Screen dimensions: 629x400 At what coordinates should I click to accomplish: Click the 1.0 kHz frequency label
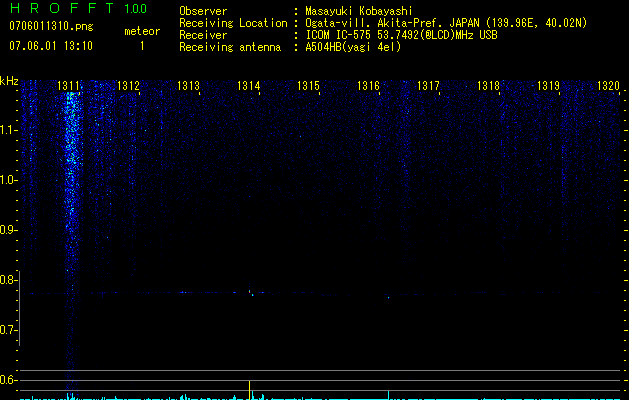(x=8, y=180)
